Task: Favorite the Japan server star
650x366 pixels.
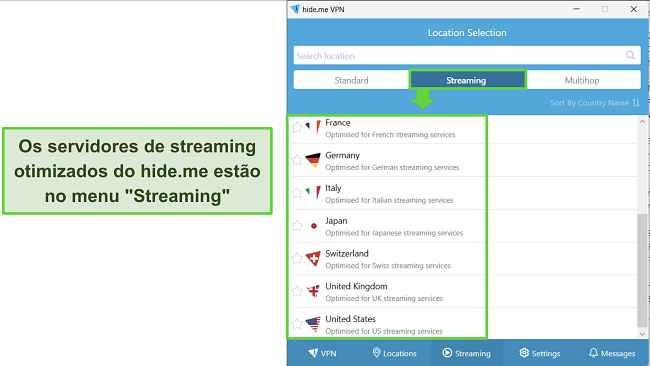Action: [x=297, y=225]
